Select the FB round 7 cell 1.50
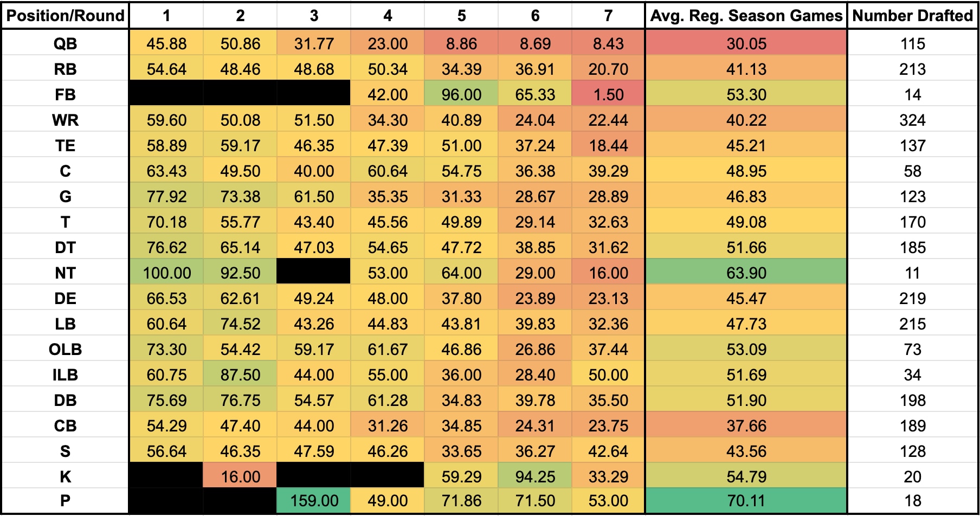 [x=608, y=94]
